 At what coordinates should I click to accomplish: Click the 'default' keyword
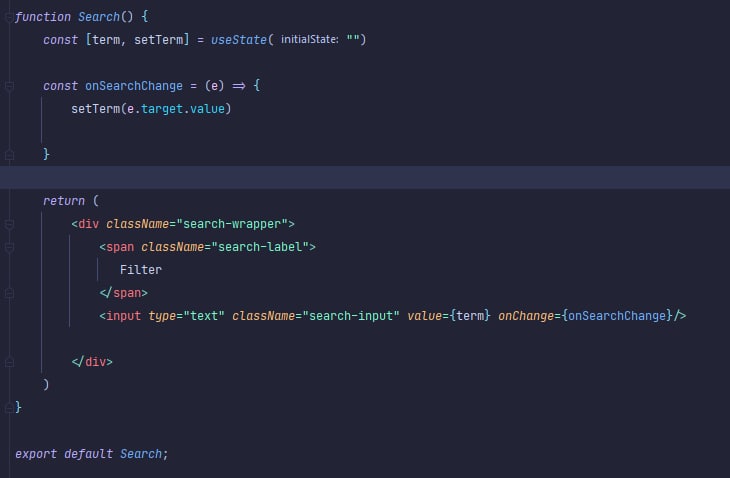point(88,454)
